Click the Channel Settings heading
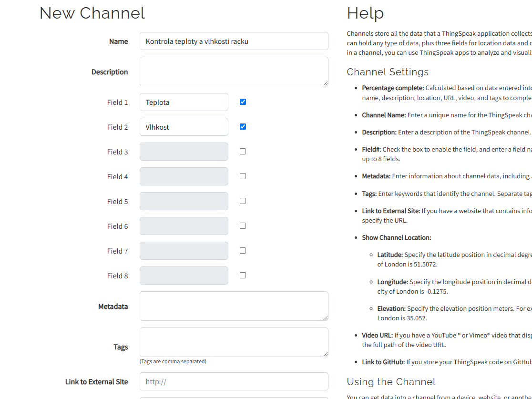The image size is (532, 399). [388, 72]
